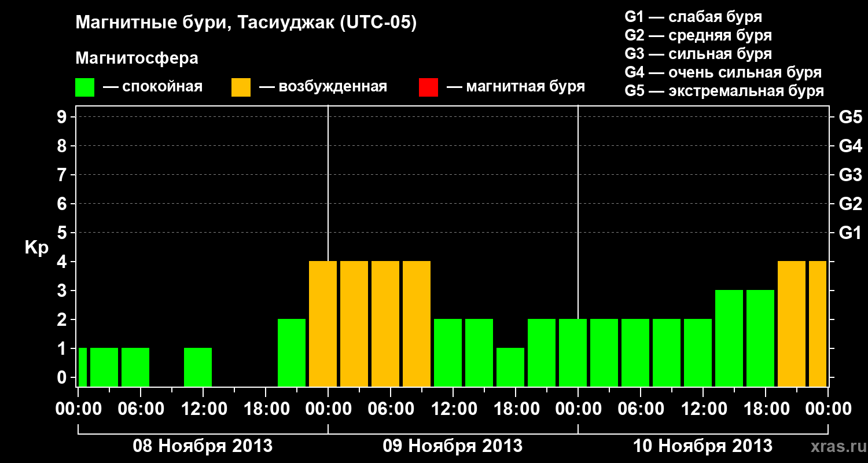
Task: Click the red 'магнитная буря' legend swatch
Action: pos(428,87)
